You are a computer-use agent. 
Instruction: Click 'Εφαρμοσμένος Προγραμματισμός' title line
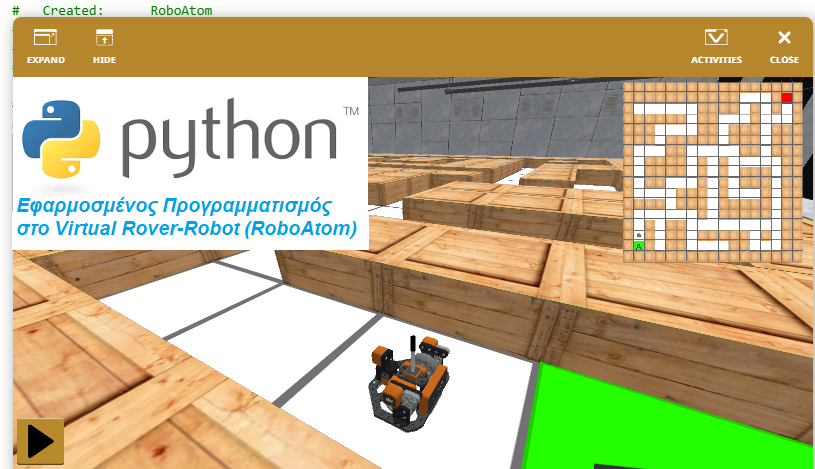coord(174,206)
